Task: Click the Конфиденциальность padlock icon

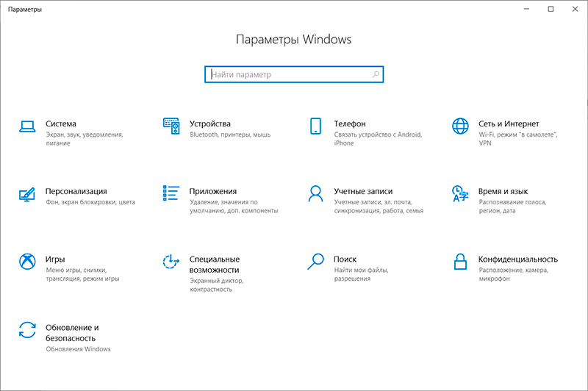Action: pyautogui.click(x=460, y=262)
